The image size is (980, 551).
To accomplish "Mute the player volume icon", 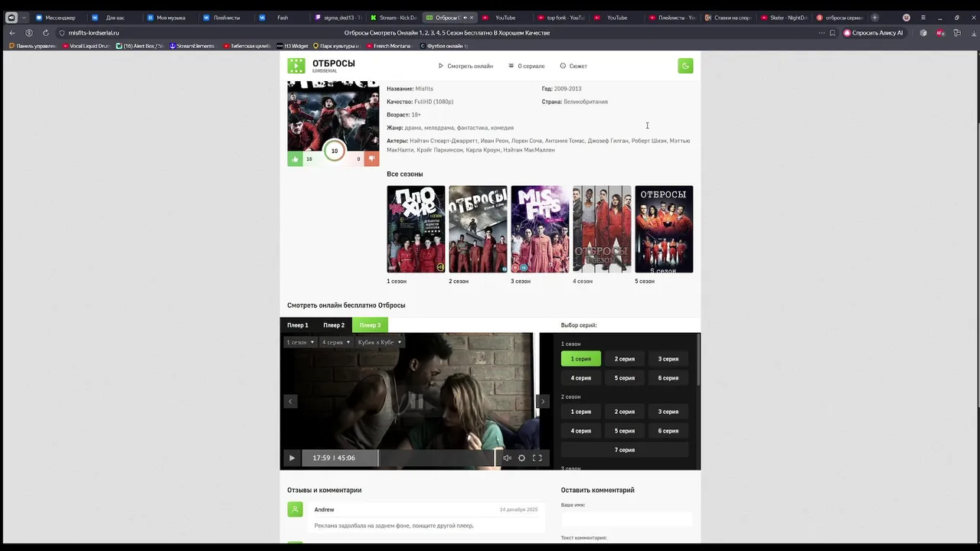I will tap(507, 458).
